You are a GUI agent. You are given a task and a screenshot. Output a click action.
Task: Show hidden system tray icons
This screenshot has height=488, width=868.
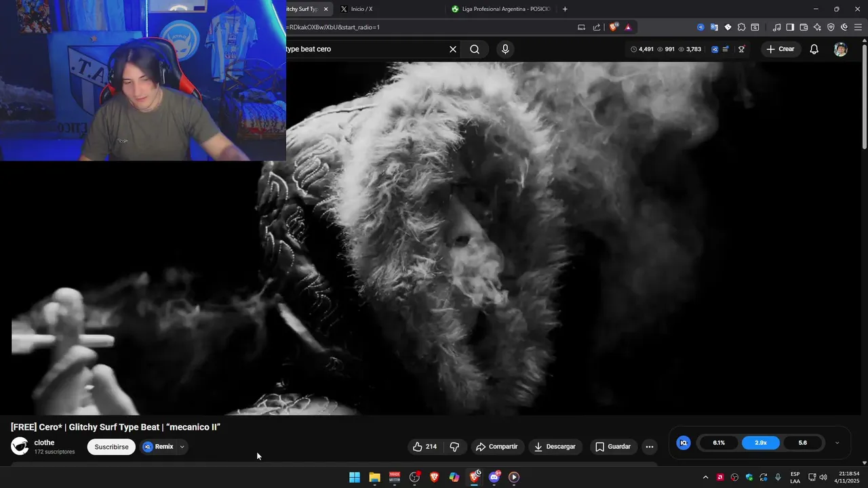coord(705,477)
